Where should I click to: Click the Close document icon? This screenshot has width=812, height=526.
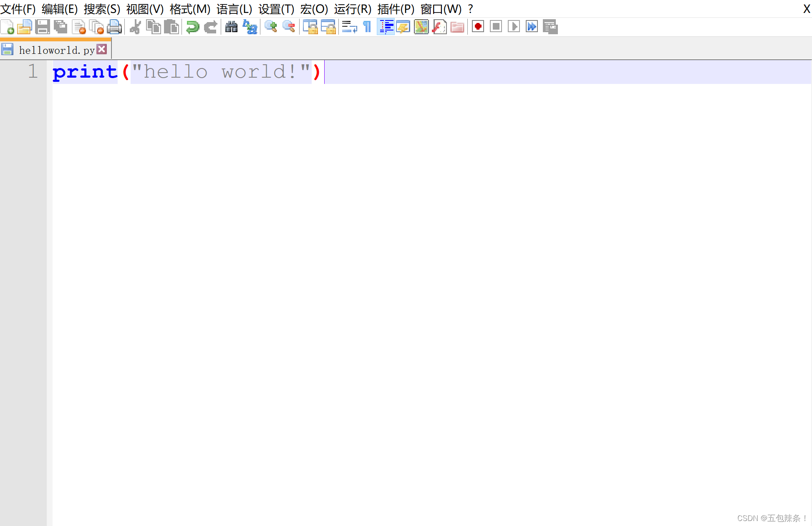click(x=78, y=27)
